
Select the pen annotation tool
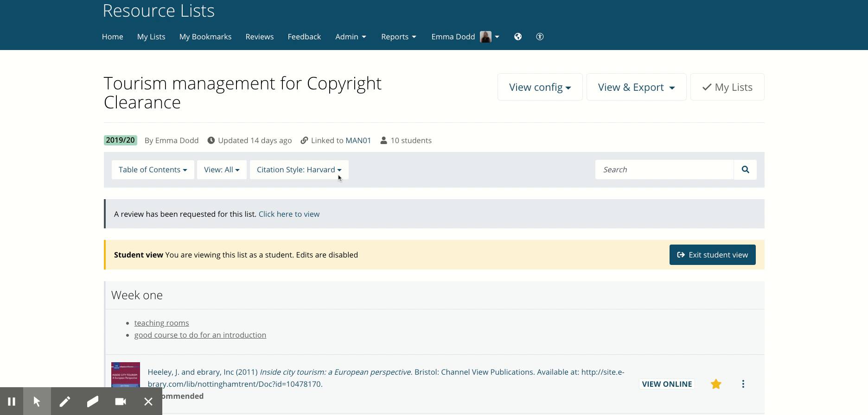point(65,401)
